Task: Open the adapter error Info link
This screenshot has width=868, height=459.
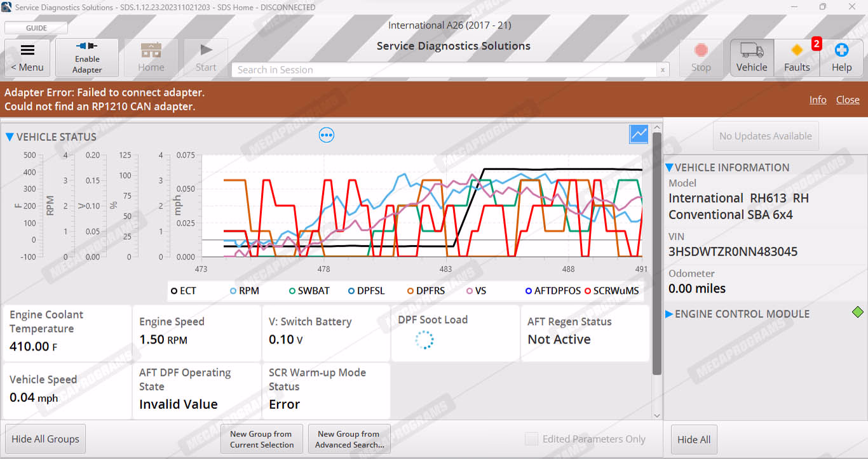Action: click(818, 100)
